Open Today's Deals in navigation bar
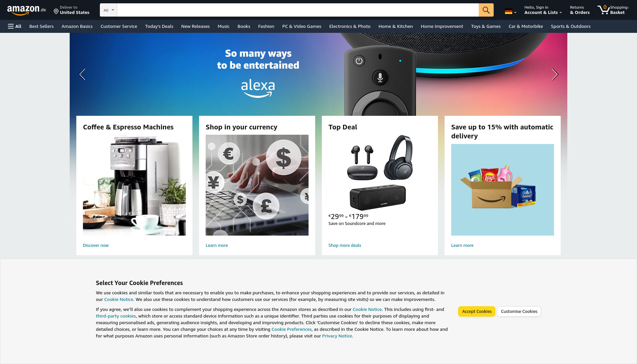The image size is (637, 364). (x=159, y=26)
